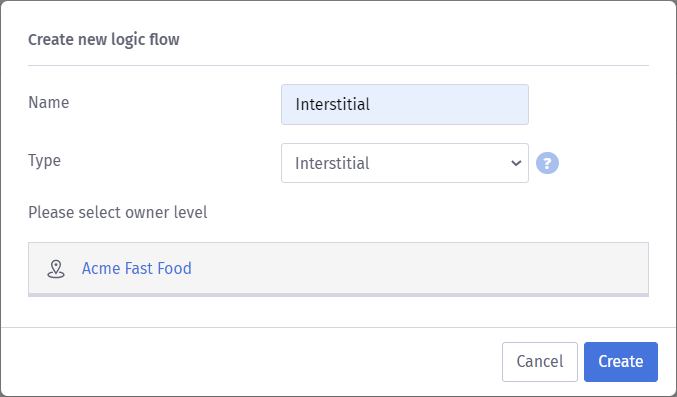Click the gray bar beneath owner list
This screenshot has width=677, height=397.
click(338, 295)
